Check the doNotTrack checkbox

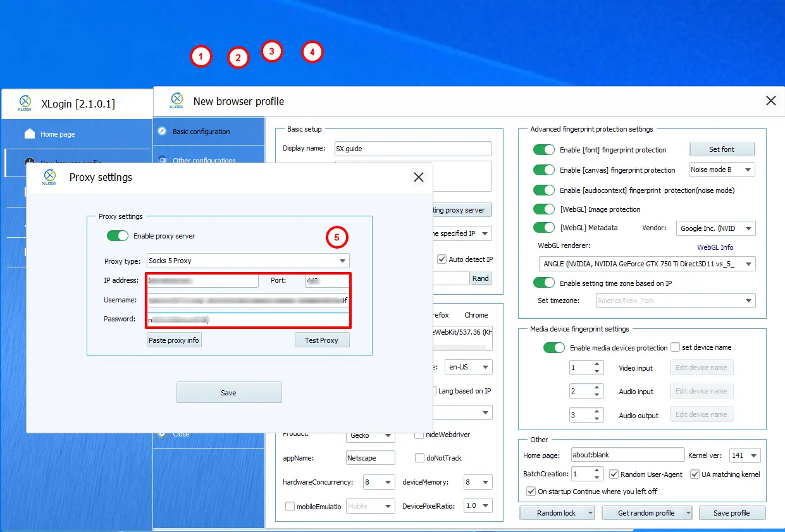tap(419, 458)
